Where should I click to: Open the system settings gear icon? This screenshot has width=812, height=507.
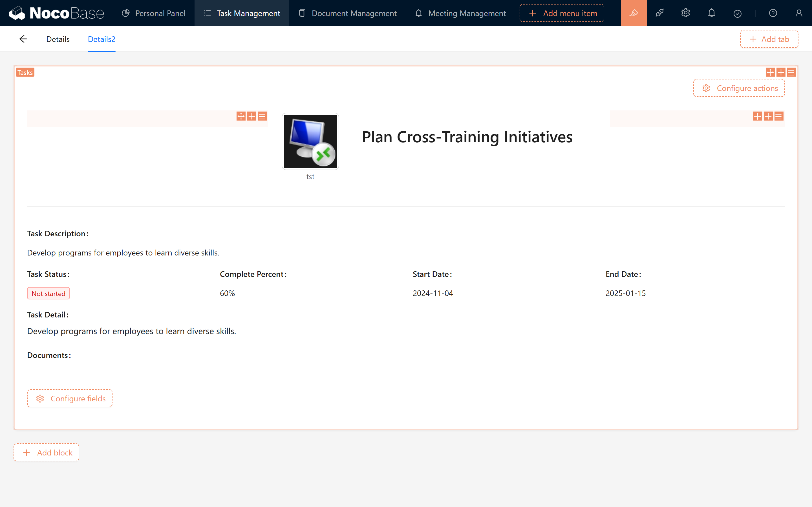[x=685, y=13]
